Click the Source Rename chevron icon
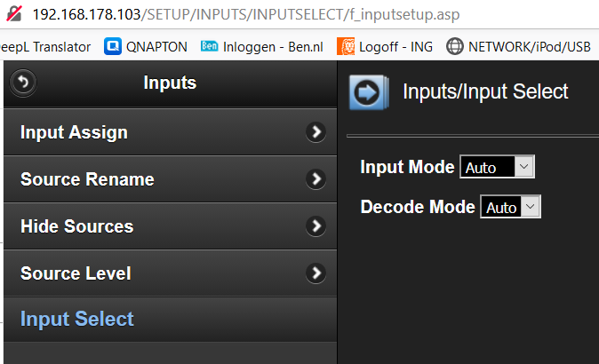The width and height of the screenshot is (599, 364). (315, 179)
